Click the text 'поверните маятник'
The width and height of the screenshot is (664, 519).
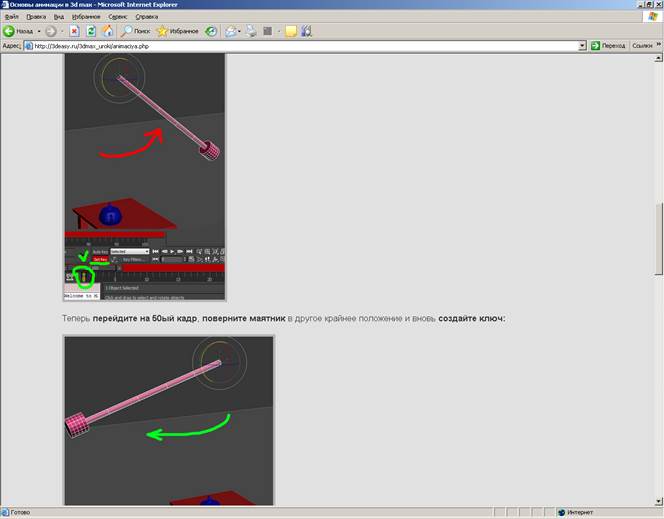[x=243, y=318]
